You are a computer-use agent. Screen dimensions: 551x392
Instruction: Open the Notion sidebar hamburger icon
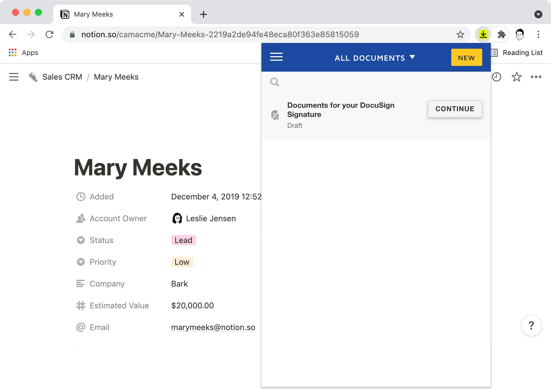(13, 77)
